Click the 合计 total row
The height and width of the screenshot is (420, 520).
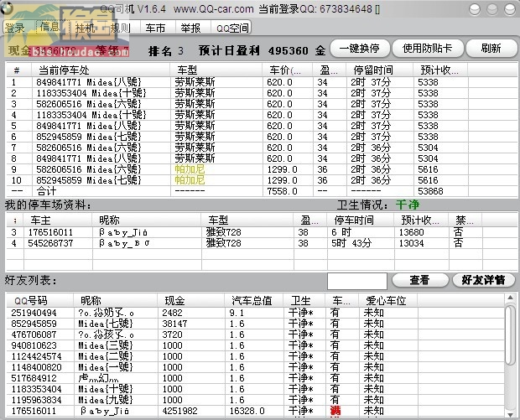pos(262,191)
